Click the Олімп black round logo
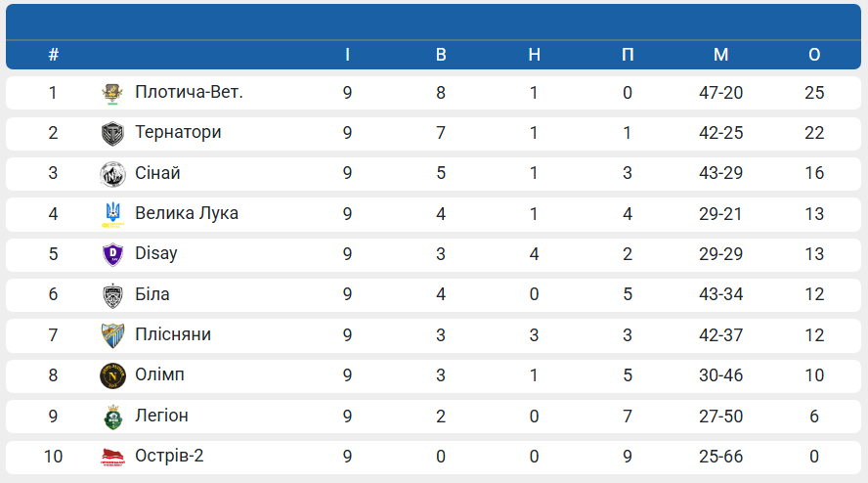Screen dimensions: 868x483 click(x=112, y=375)
